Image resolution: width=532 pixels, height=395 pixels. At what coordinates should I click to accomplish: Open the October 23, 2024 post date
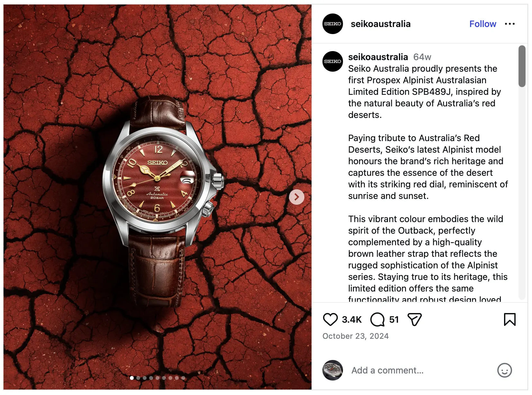(356, 336)
